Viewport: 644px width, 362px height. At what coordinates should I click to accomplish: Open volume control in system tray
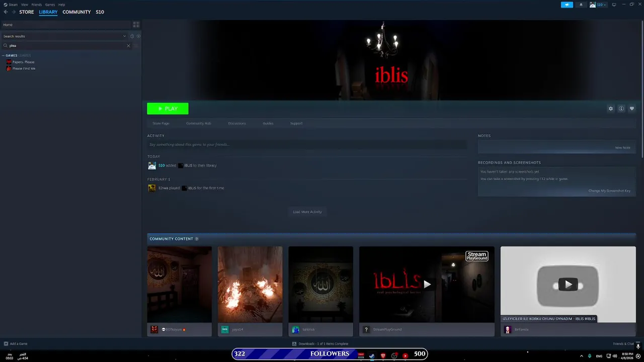click(615, 356)
